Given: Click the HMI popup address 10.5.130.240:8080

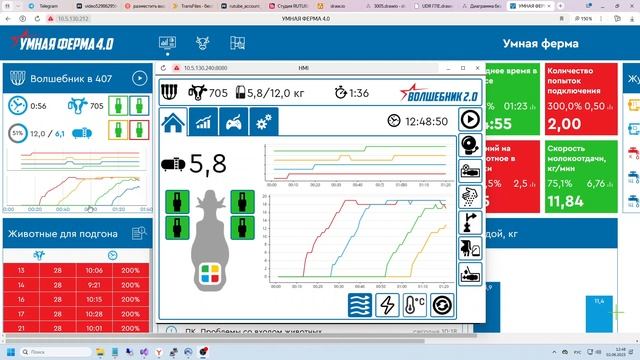Looking at the screenshot, I should click(205, 68).
